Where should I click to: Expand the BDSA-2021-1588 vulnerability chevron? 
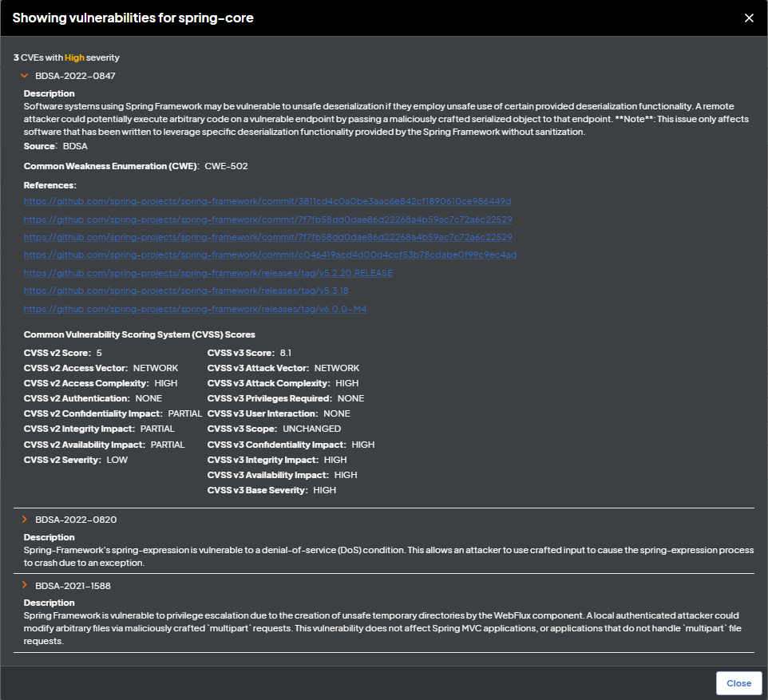point(25,585)
